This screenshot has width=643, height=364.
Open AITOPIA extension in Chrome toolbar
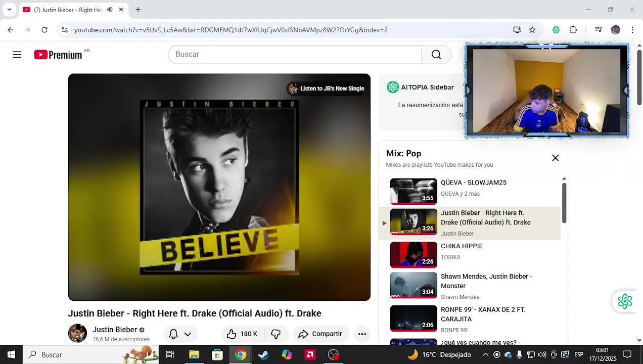(x=556, y=30)
